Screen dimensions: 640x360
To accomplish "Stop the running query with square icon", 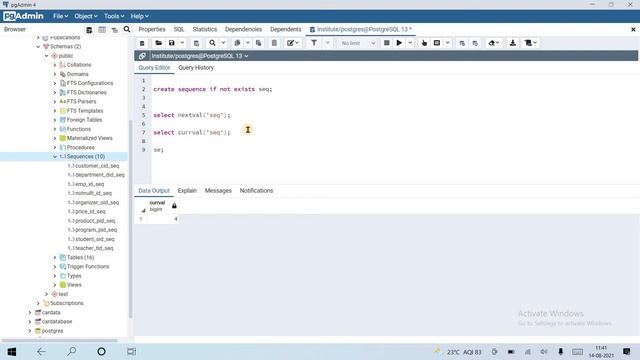I will tap(387, 43).
